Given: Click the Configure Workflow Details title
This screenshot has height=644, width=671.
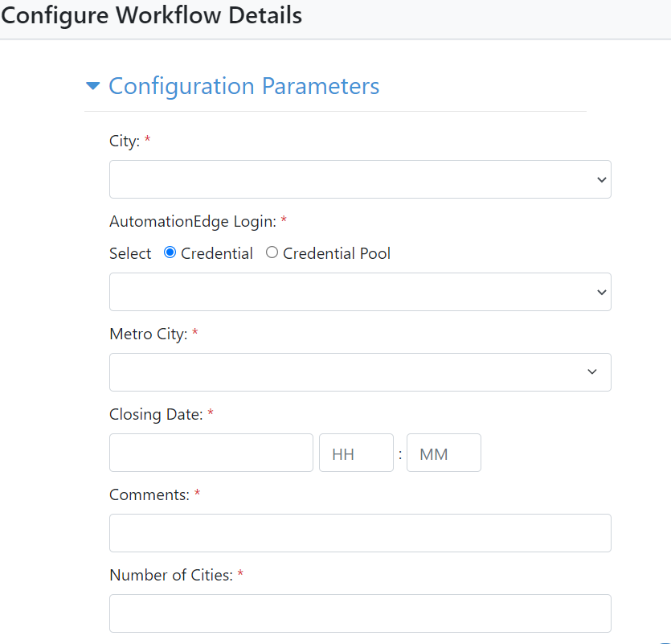Looking at the screenshot, I should [x=152, y=15].
